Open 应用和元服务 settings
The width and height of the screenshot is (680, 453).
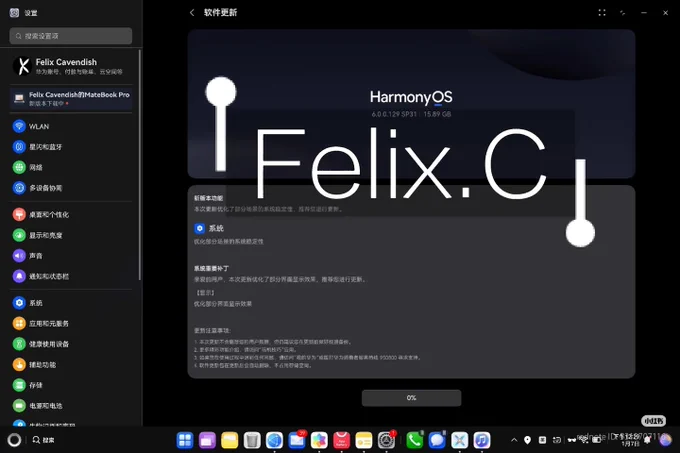click(x=71, y=323)
